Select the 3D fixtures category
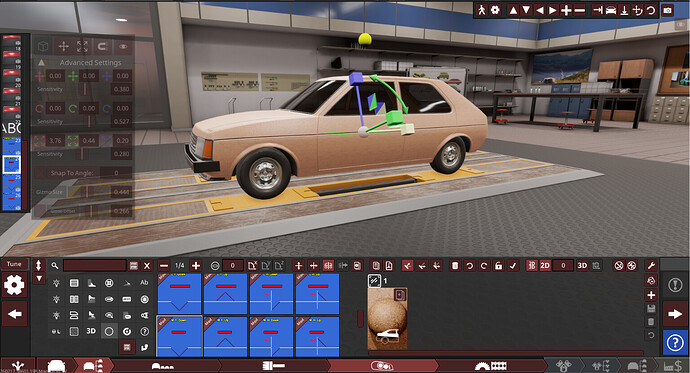Image resolution: width=690 pixels, height=373 pixels. pyautogui.click(x=91, y=331)
